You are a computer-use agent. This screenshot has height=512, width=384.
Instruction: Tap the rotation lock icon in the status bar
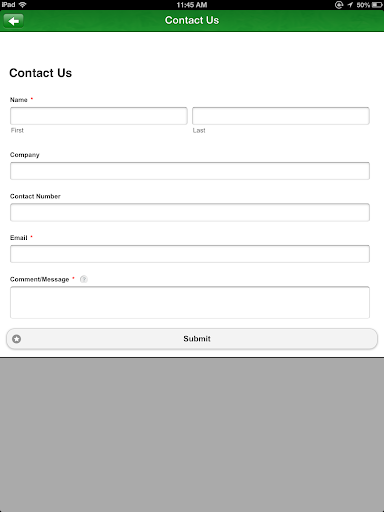click(339, 5)
